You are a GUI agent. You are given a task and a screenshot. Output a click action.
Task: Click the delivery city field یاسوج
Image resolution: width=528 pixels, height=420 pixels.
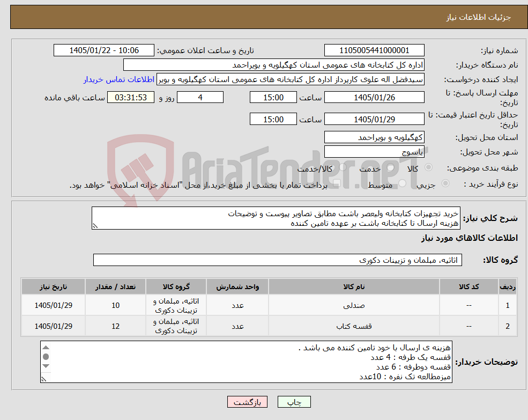374,152
